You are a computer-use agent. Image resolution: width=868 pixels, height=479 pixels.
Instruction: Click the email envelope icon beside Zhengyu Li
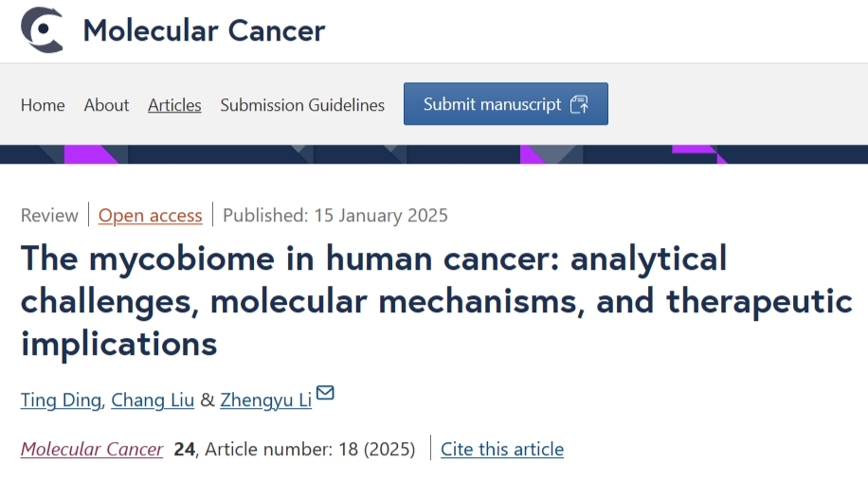[325, 392]
